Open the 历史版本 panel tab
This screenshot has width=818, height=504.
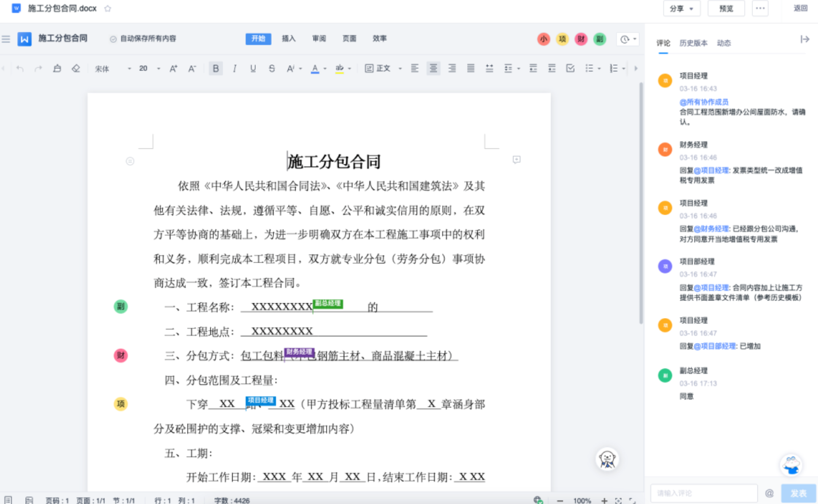tap(692, 42)
